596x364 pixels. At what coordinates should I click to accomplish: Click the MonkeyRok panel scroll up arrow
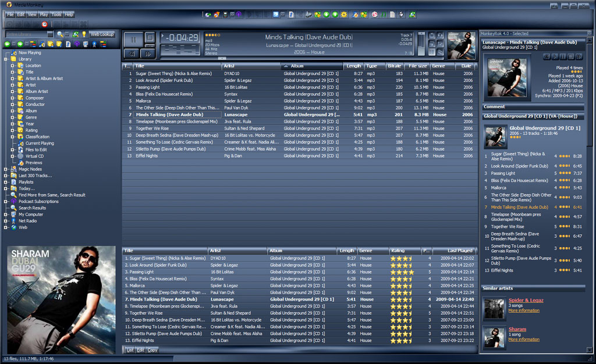click(590, 40)
